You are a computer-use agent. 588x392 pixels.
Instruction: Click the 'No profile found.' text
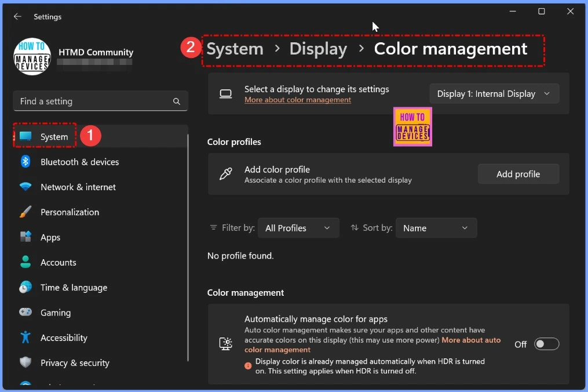[x=240, y=256]
